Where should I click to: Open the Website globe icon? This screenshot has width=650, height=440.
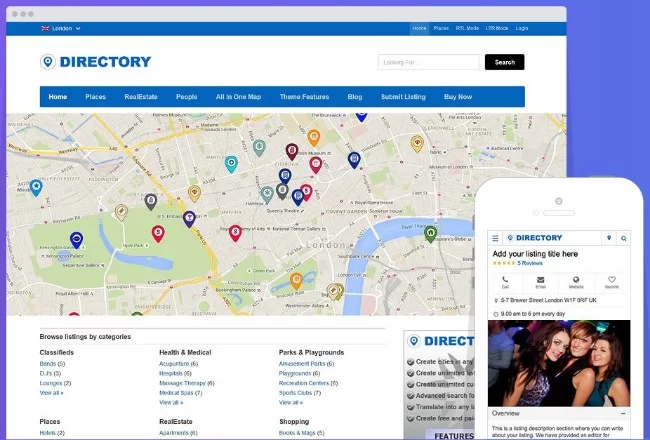coord(576,282)
